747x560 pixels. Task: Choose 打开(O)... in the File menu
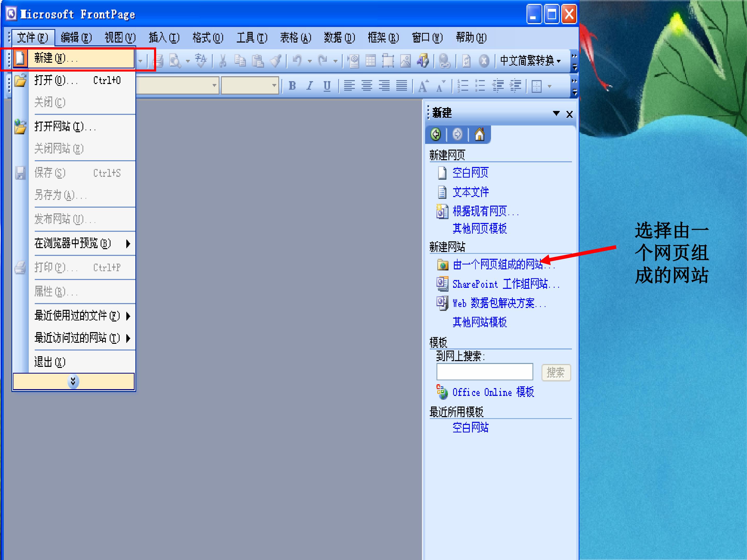[x=74, y=80]
